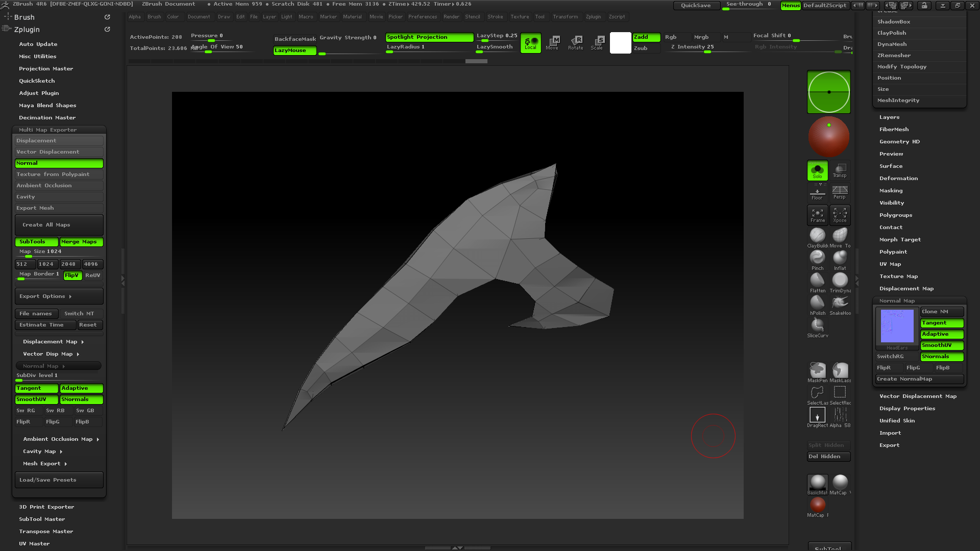Toggle Normal map option in Multi Map Exporter

click(x=59, y=163)
